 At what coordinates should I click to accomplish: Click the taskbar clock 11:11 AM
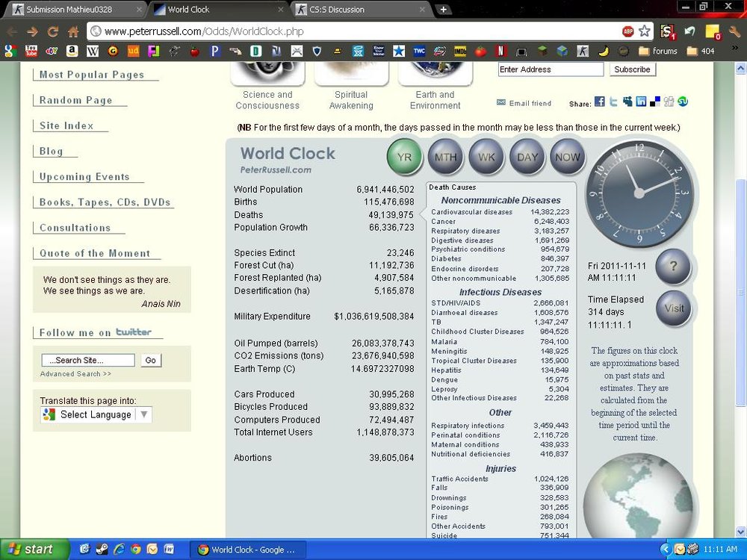tap(720, 550)
